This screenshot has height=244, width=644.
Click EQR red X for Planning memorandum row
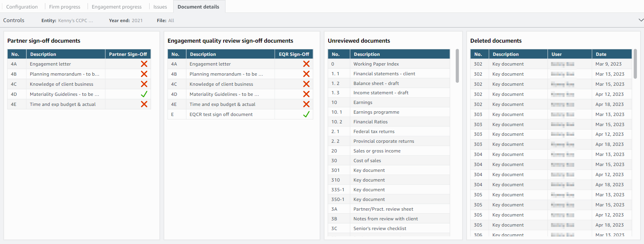coord(306,74)
